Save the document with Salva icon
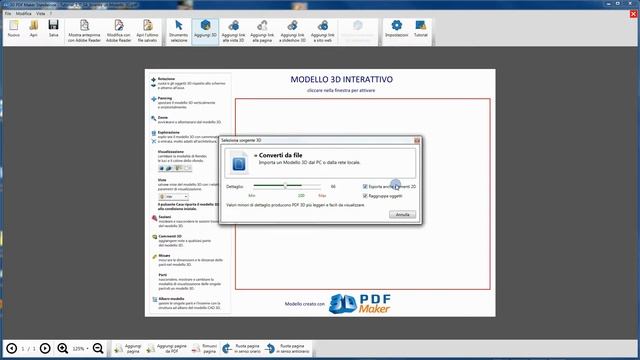The image size is (640, 360). pyautogui.click(x=53, y=29)
